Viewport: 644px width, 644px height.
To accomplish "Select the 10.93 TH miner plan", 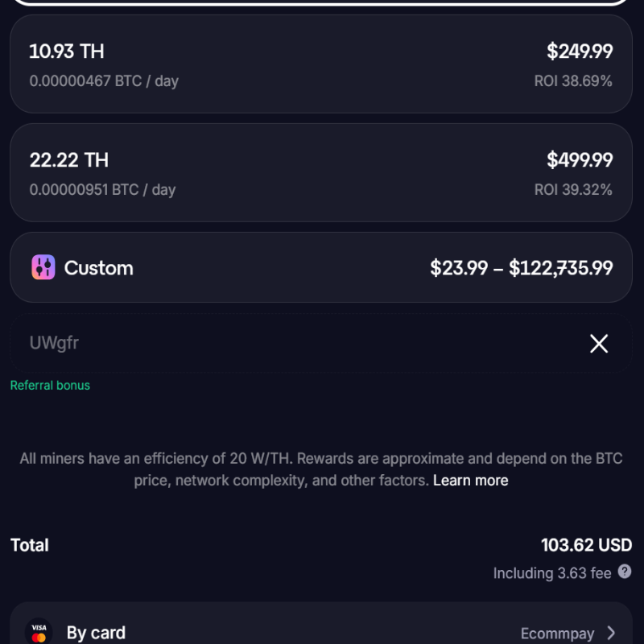I will pyautogui.click(x=320, y=64).
